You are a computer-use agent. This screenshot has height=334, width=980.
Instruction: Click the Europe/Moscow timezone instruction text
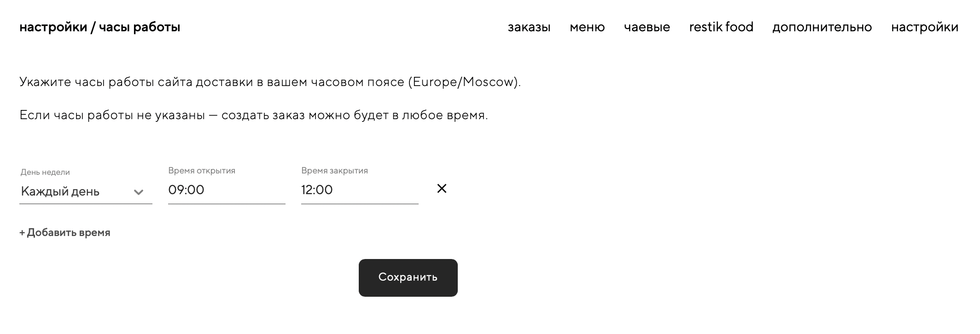[x=270, y=82]
